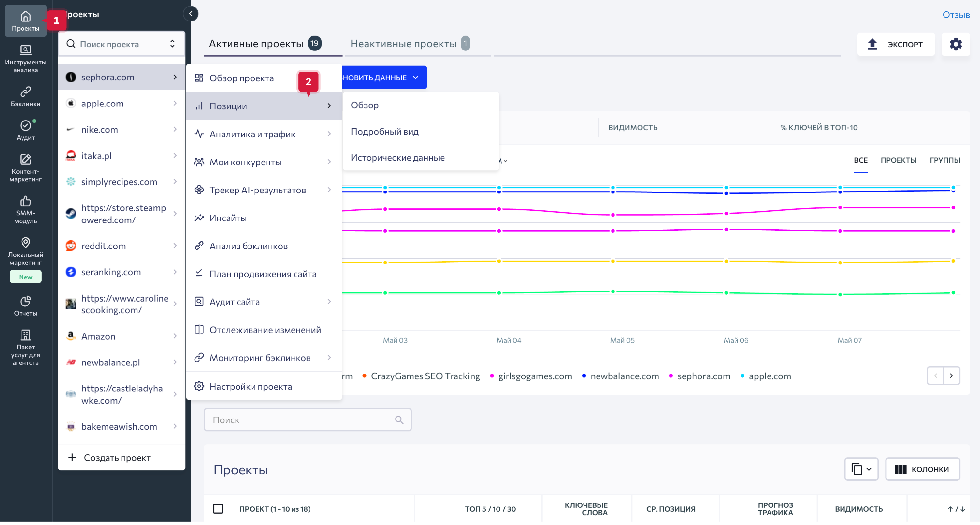This screenshot has height=525, width=980.
Task: Toggle girlsgogames.com series in chart legend
Action: [531, 376]
